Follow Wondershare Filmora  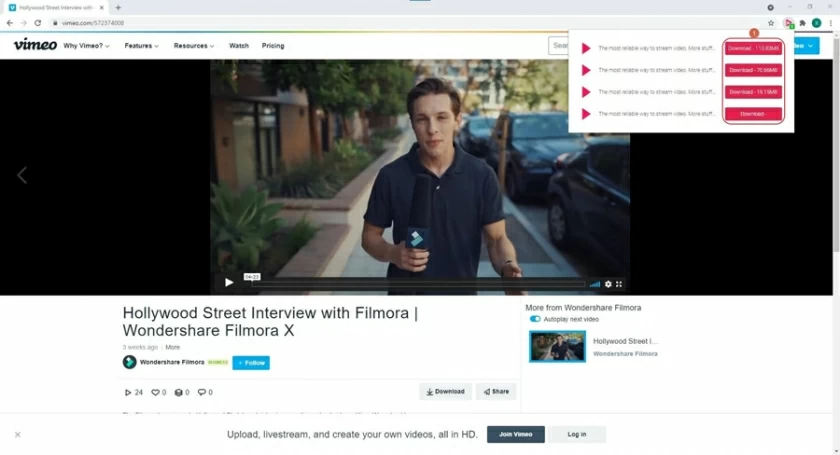251,363
